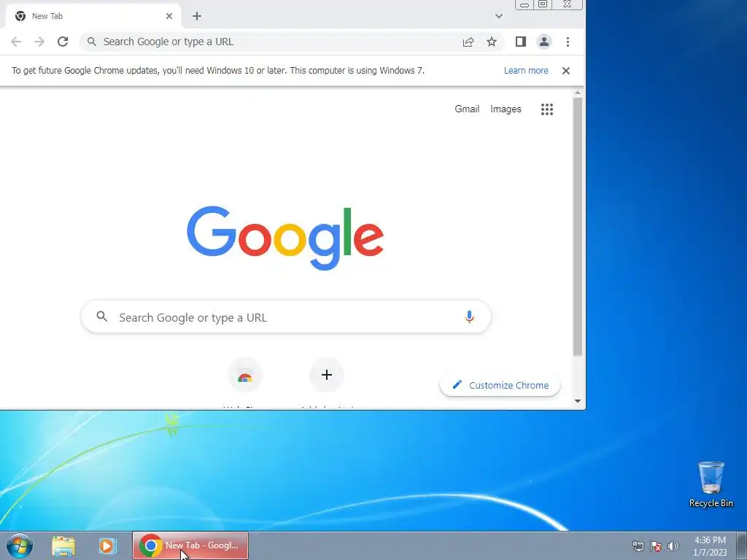Restore down the Chrome window

[x=543, y=4]
